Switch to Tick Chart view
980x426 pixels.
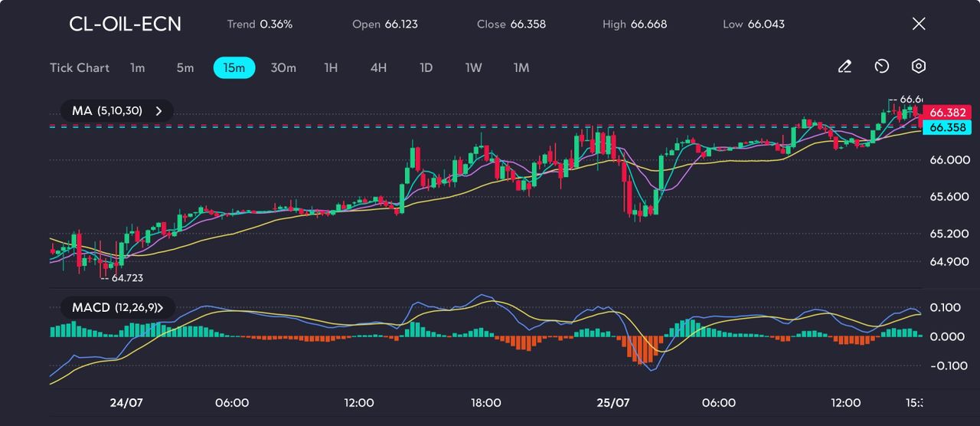click(x=80, y=68)
